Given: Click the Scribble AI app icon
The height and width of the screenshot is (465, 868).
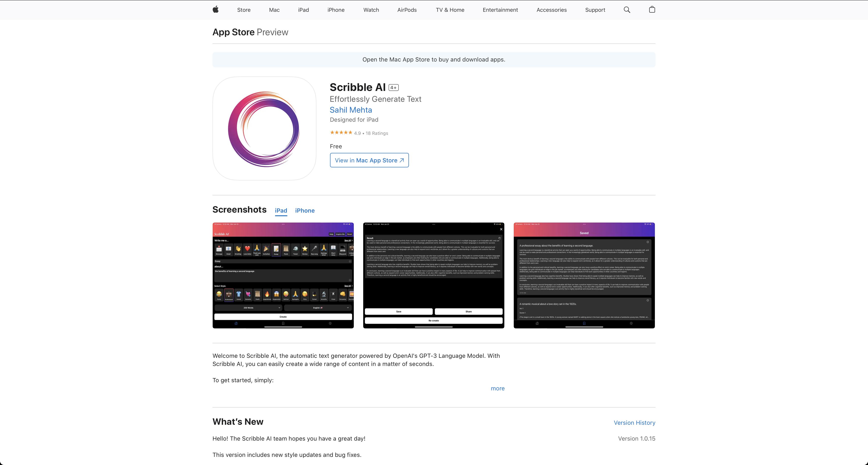Looking at the screenshot, I should pyautogui.click(x=264, y=128).
